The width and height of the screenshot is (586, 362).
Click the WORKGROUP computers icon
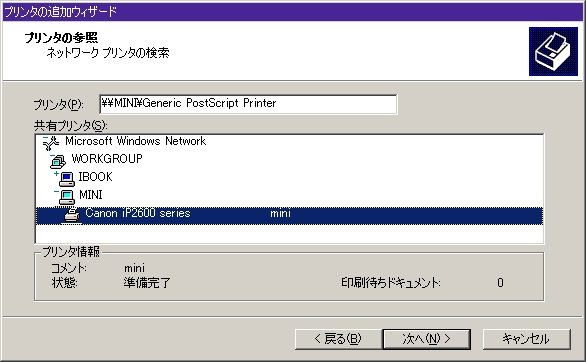pyautogui.click(x=59, y=161)
